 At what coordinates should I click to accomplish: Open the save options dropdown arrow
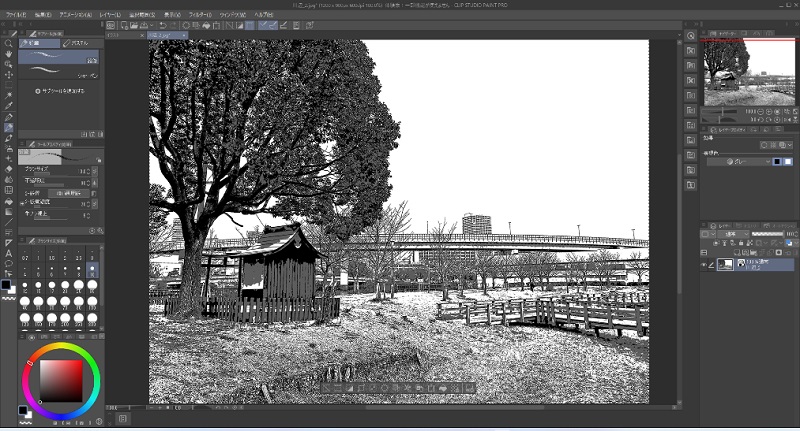tap(152, 25)
